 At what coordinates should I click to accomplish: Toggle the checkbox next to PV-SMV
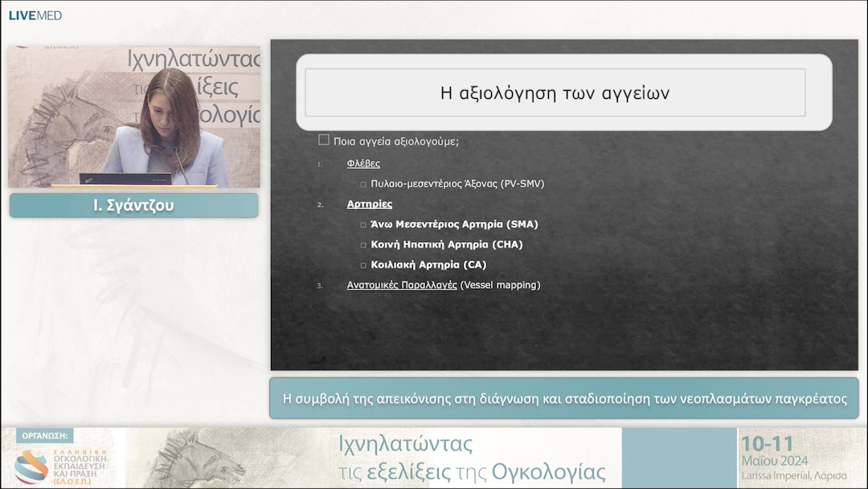(x=362, y=183)
